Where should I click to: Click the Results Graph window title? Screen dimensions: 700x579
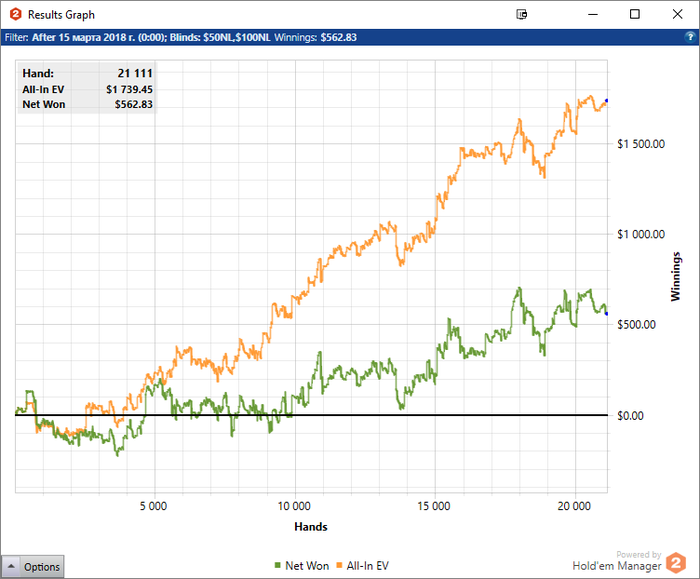61,15
